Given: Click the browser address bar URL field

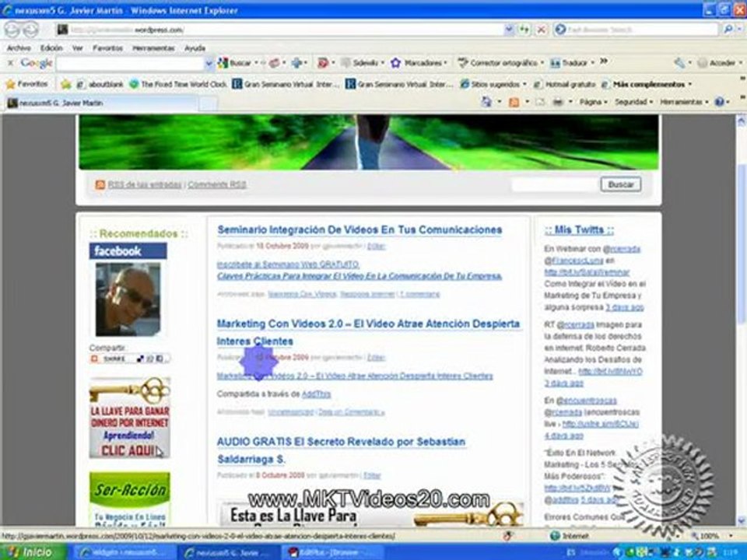Looking at the screenshot, I should pyautogui.click(x=281, y=30).
